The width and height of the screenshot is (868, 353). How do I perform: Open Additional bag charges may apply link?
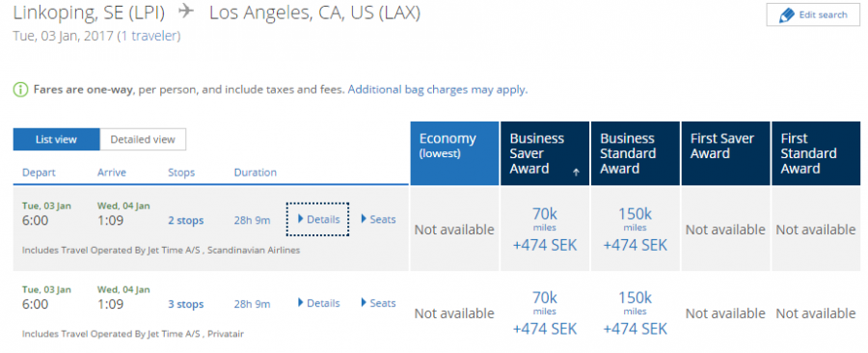point(437,90)
